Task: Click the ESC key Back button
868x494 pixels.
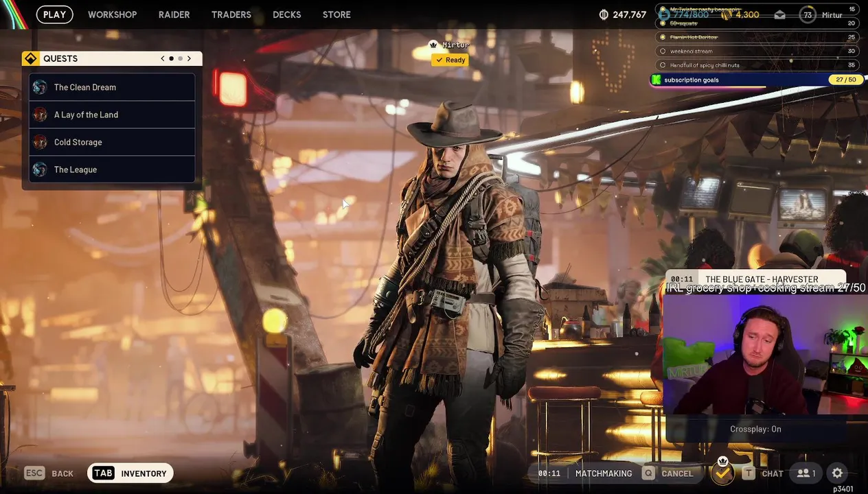Action: 49,473
